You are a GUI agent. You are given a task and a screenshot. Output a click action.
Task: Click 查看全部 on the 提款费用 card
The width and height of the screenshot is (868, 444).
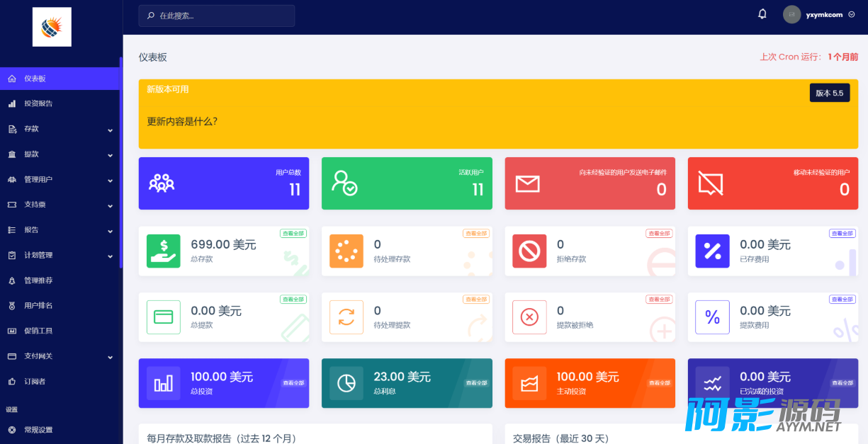[x=842, y=300]
